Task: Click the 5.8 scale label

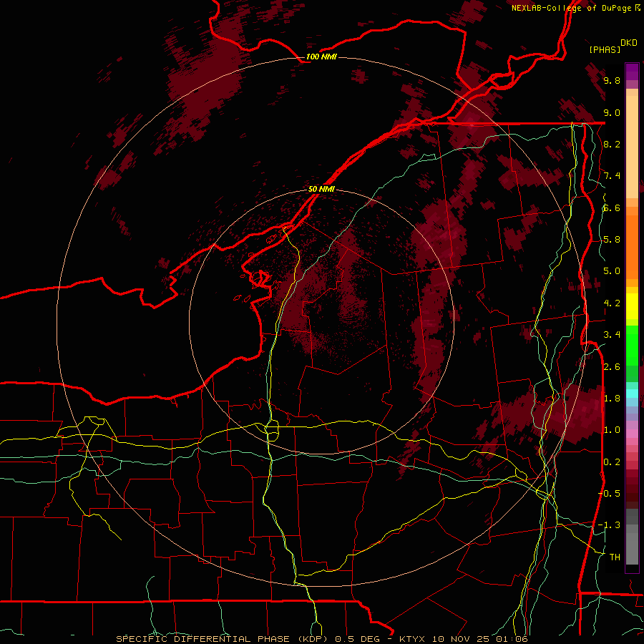Action: 612,240
